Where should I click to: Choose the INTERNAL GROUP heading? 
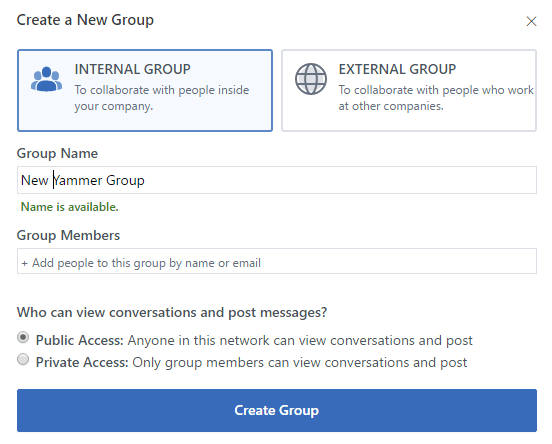click(x=132, y=69)
